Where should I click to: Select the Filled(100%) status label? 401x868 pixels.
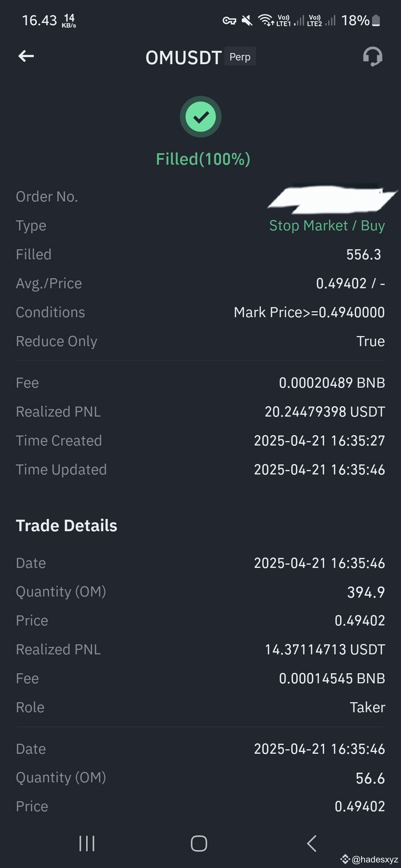[x=203, y=159]
